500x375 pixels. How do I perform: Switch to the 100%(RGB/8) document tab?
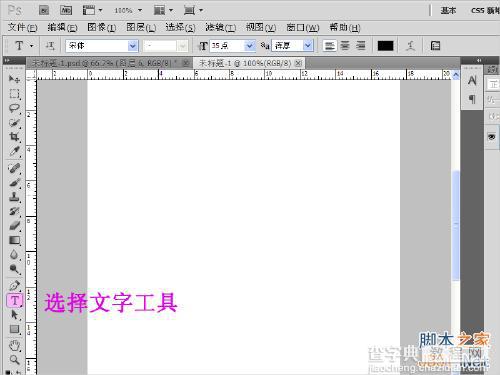[x=245, y=63]
